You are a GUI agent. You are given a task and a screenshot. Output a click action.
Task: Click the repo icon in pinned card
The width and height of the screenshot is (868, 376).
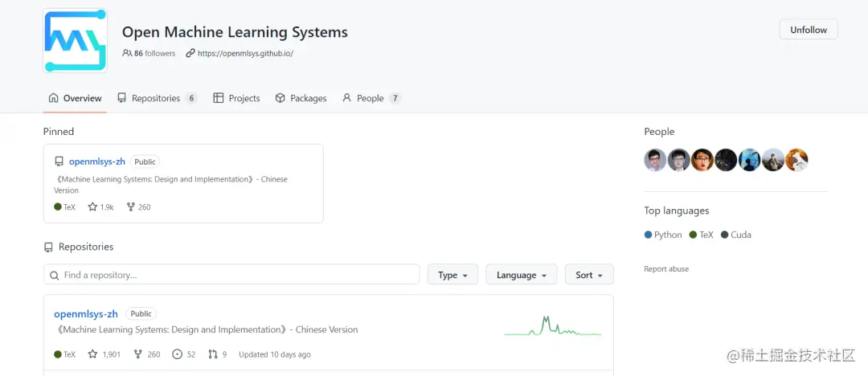(59, 161)
